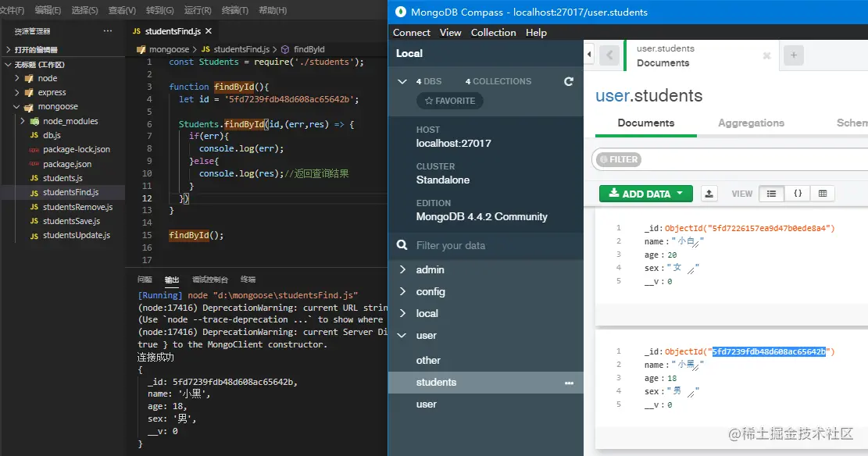Add a new Compass tab
Image resolution: width=868 pixels, height=456 pixels.
click(793, 55)
